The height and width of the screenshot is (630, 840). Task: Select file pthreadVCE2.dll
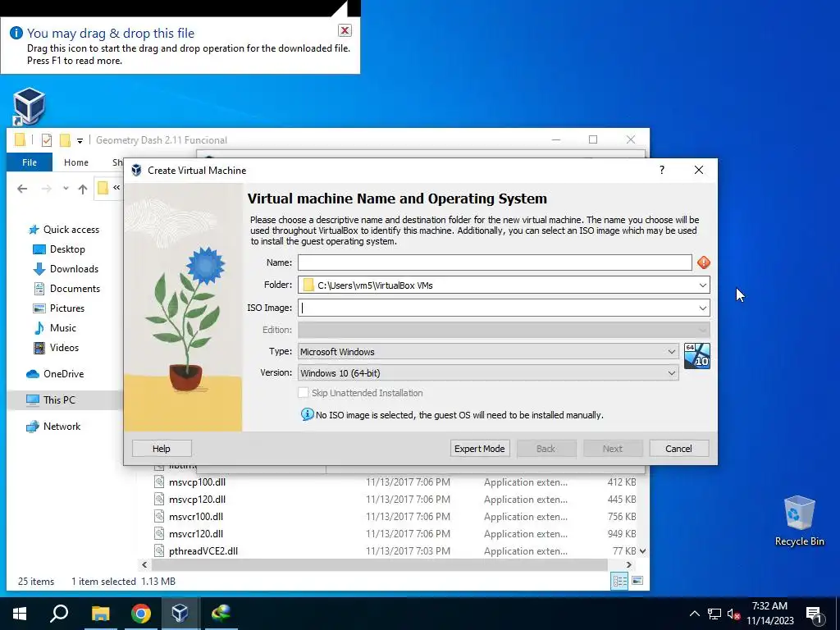tap(203, 550)
